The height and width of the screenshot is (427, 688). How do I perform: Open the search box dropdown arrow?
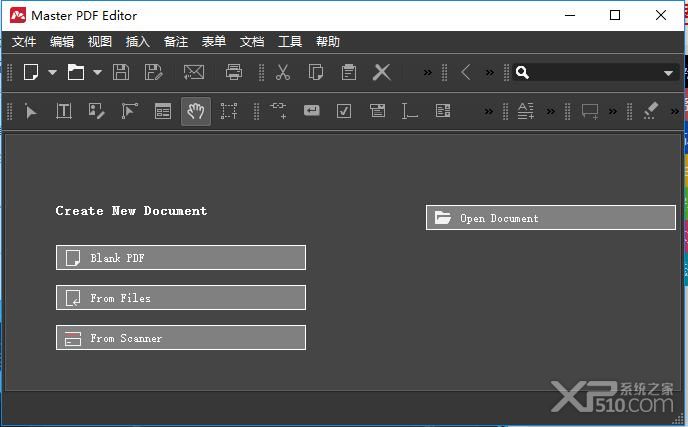click(668, 73)
